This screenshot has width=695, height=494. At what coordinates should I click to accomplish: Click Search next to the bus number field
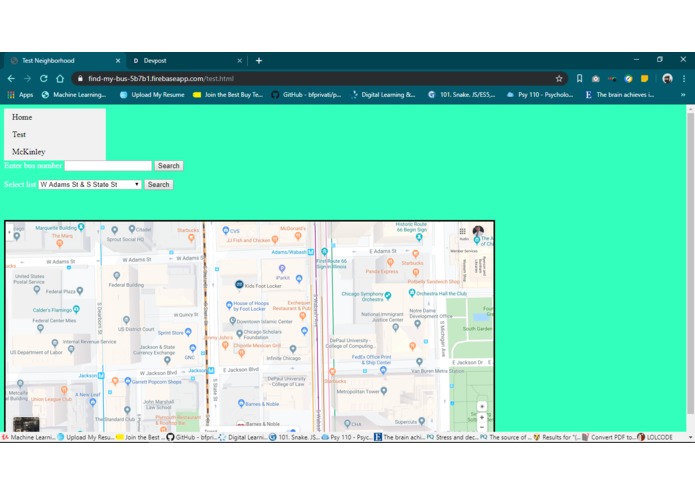169,166
